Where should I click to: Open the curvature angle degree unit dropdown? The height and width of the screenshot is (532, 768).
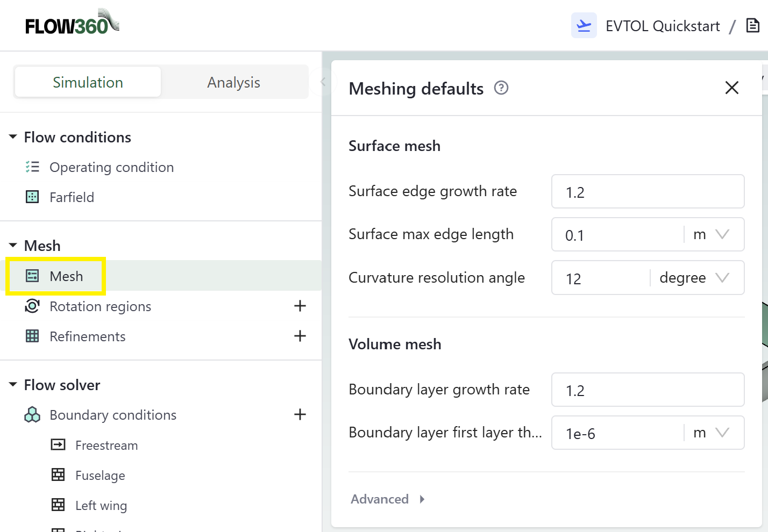[695, 278]
